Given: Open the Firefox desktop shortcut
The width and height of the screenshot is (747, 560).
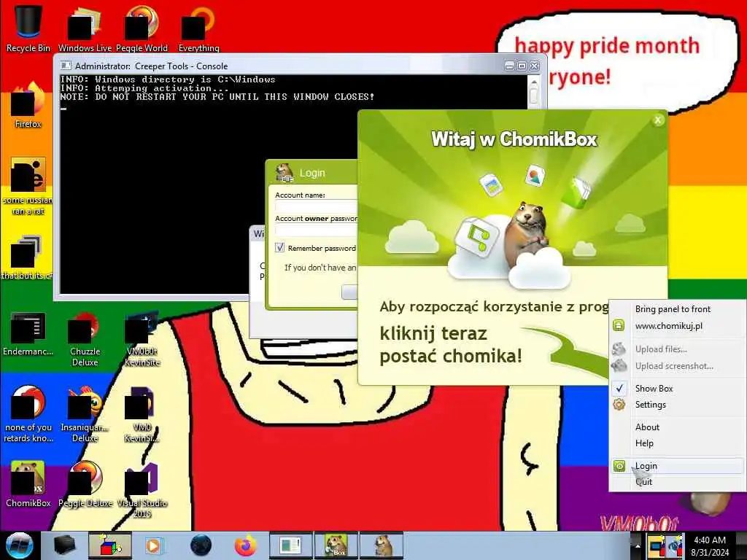Looking at the screenshot, I should (x=28, y=106).
